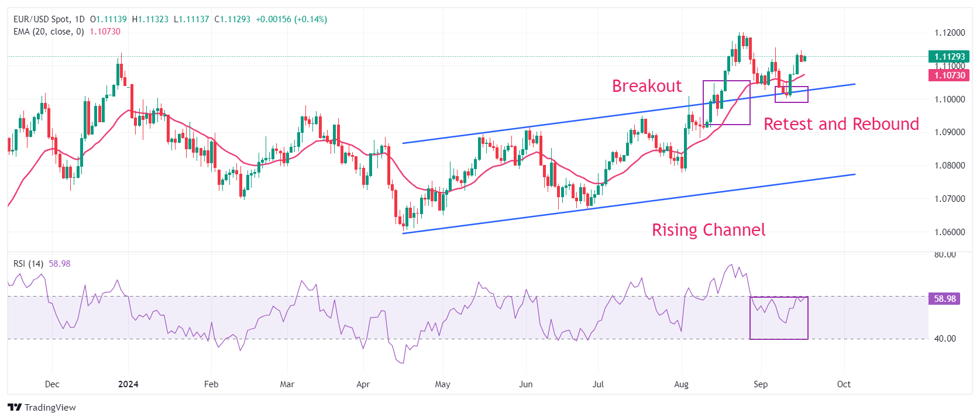
Task: Click the TradingView brand text link
Action: [x=50, y=408]
